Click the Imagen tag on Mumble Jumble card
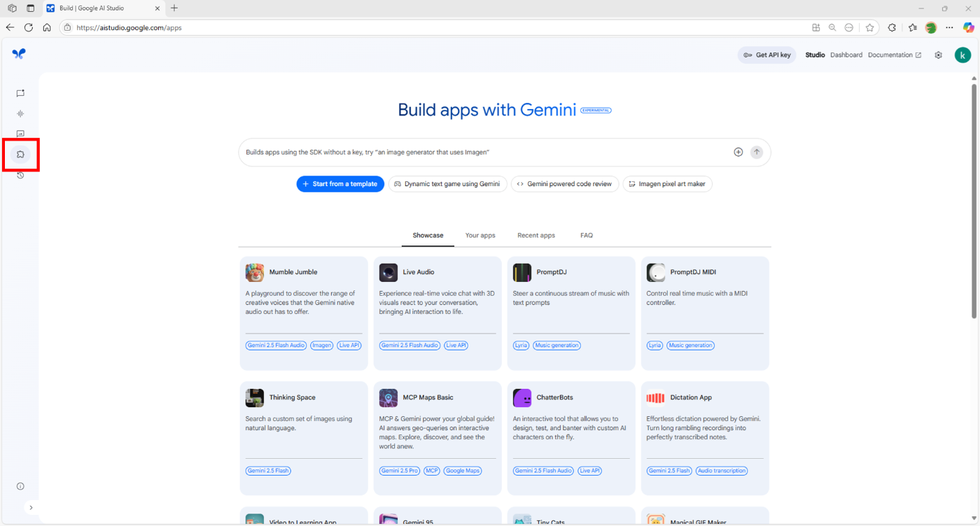This screenshot has width=980, height=526. [322, 346]
